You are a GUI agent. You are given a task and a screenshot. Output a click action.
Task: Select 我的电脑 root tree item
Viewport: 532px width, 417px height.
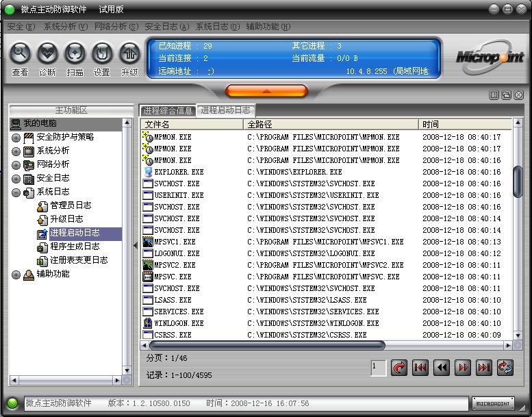click(x=40, y=123)
